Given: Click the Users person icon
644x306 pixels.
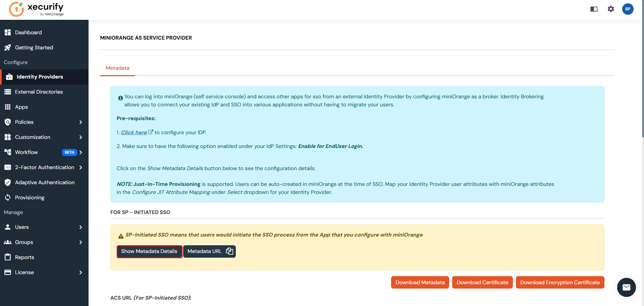Looking at the screenshot, I should 8,227.
